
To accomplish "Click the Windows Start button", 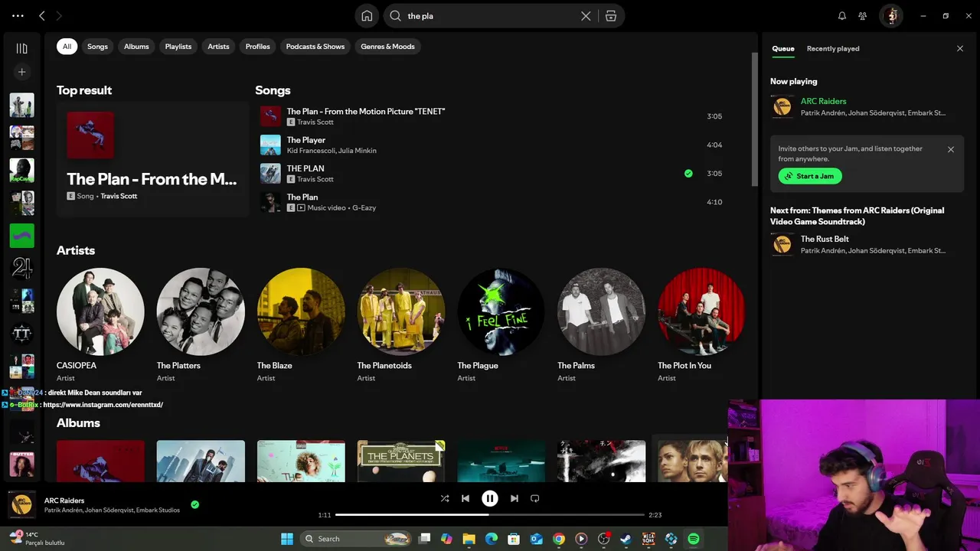I will pyautogui.click(x=287, y=539).
